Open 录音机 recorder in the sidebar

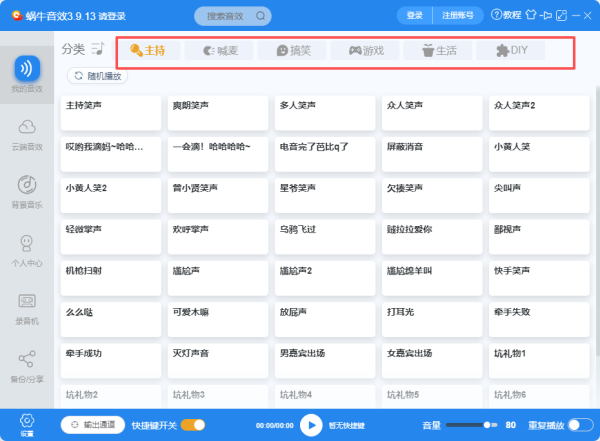click(x=27, y=309)
